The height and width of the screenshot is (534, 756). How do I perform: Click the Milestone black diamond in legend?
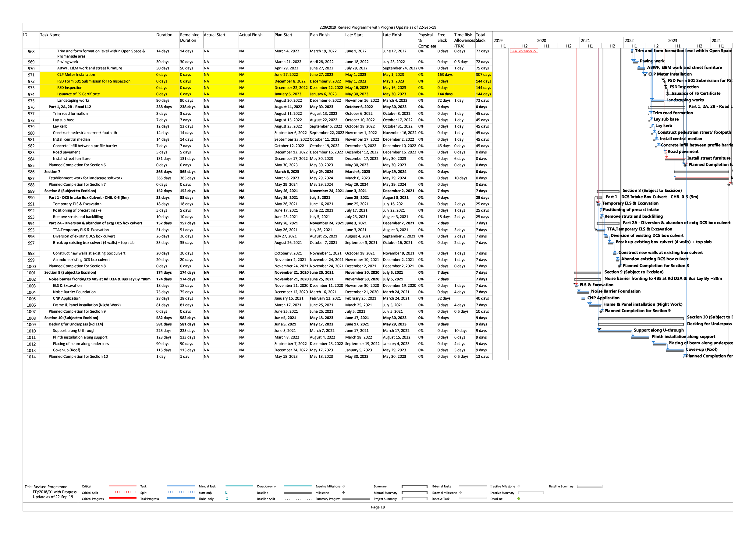tap(343, 493)
